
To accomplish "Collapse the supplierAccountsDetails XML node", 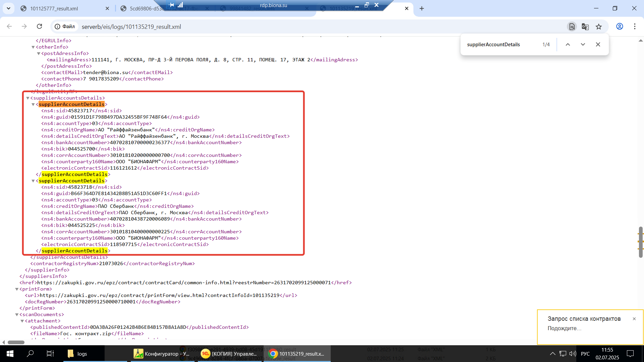I will pyautogui.click(x=28, y=98).
